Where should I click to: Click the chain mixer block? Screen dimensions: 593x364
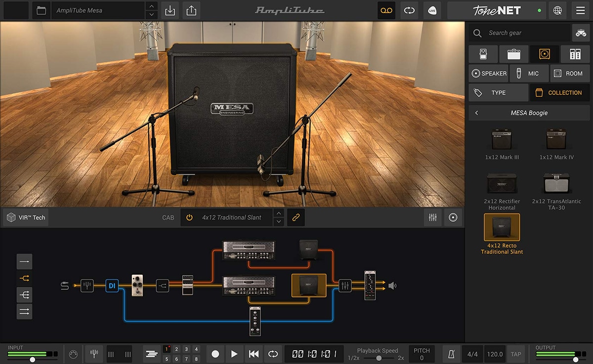tap(345, 285)
